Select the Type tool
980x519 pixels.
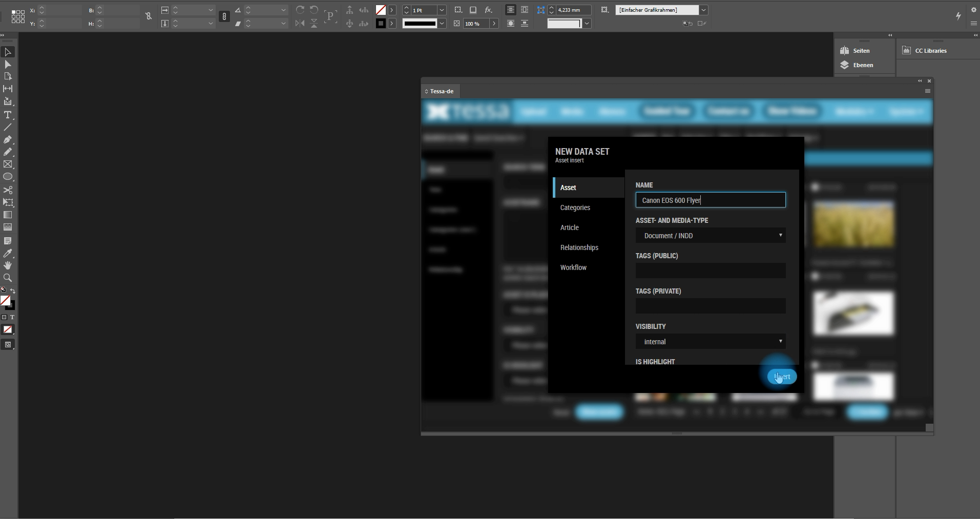8,115
